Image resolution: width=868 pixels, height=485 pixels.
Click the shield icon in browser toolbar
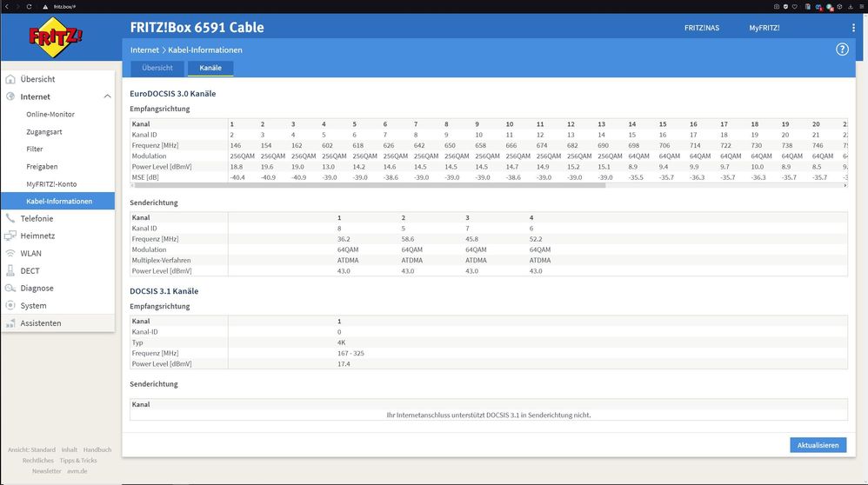[x=785, y=7]
